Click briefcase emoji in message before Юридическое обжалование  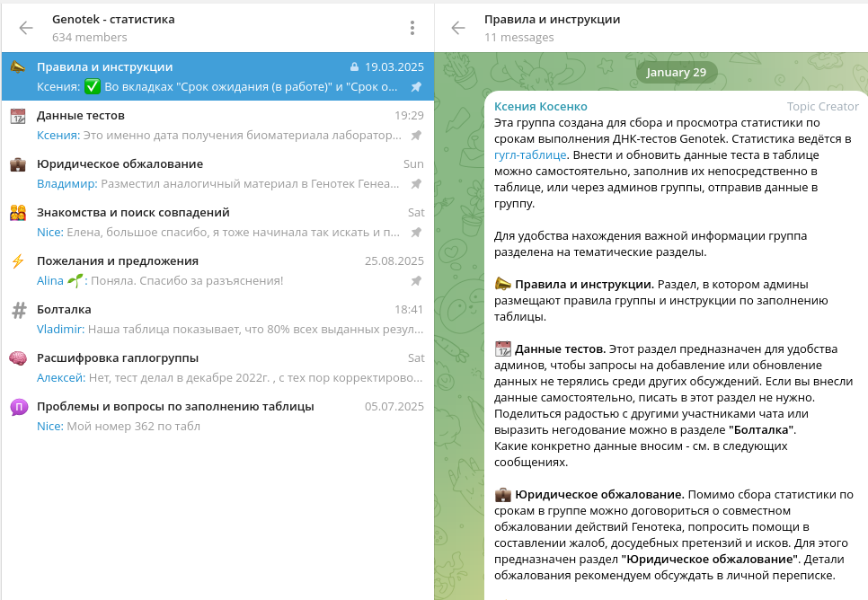[x=502, y=494]
